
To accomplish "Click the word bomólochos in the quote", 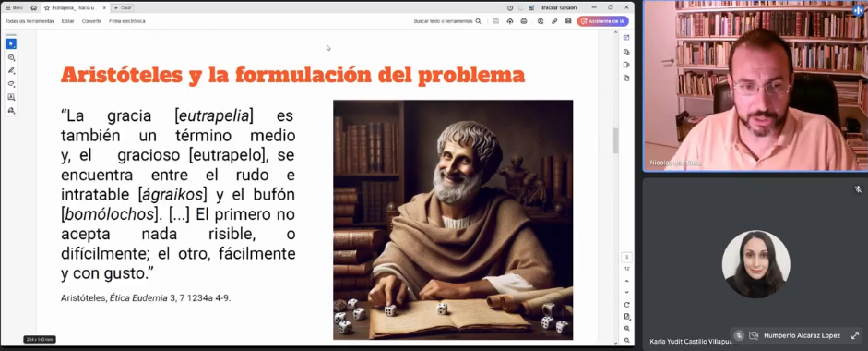I will coord(109,214).
